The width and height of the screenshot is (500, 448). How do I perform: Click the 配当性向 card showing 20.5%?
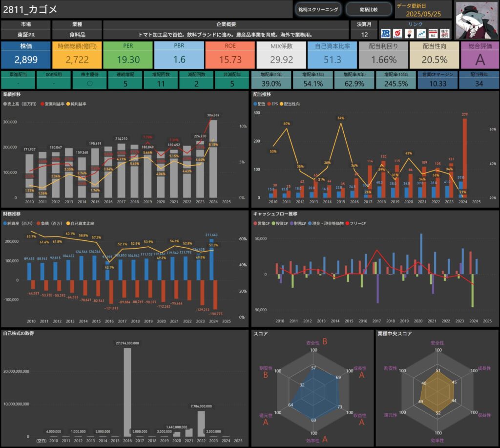[x=435, y=55]
